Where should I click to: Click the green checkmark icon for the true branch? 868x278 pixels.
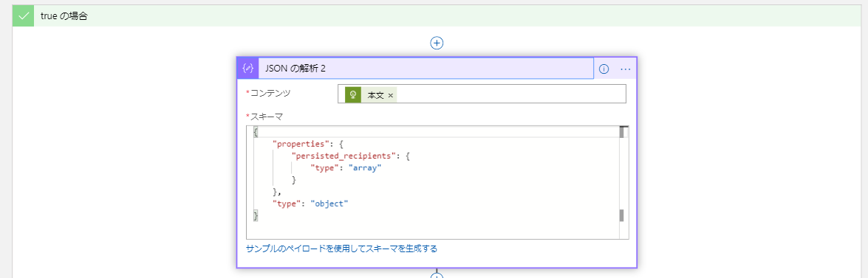pos(23,16)
